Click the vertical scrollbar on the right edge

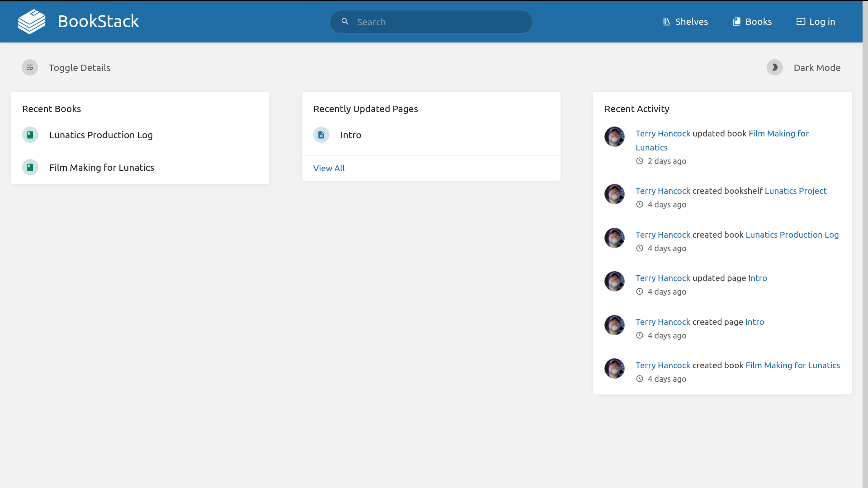click(865, 244)
